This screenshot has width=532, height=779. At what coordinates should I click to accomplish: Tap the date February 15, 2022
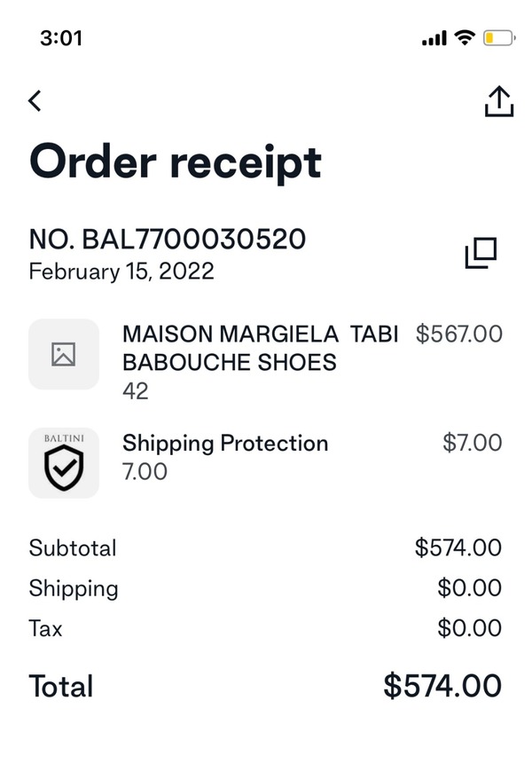pyautogui.click(x=121, y=271)
